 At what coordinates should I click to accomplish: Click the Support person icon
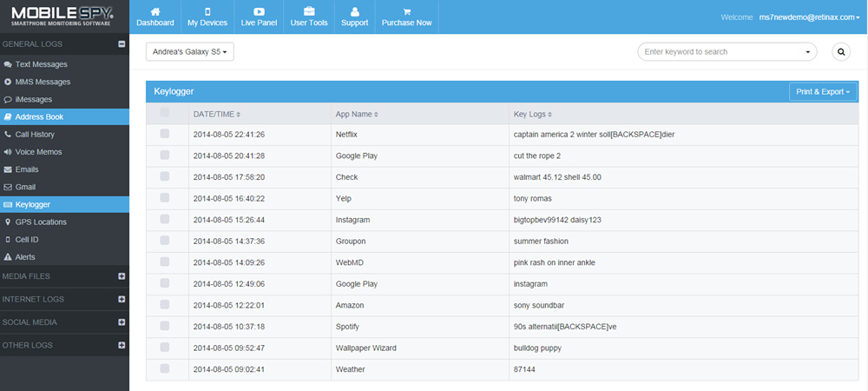[355, 11]
